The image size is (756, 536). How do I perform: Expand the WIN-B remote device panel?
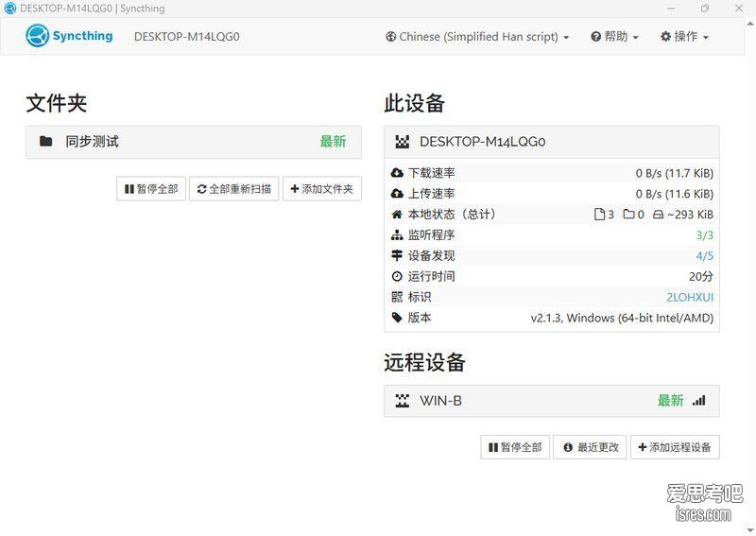pyautogui.click(x=552, y=401)
